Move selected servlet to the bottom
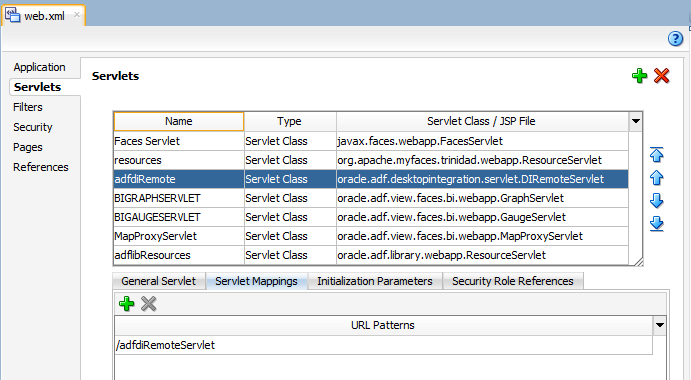This screenshot has width=691, height=380. click(657, 224)
